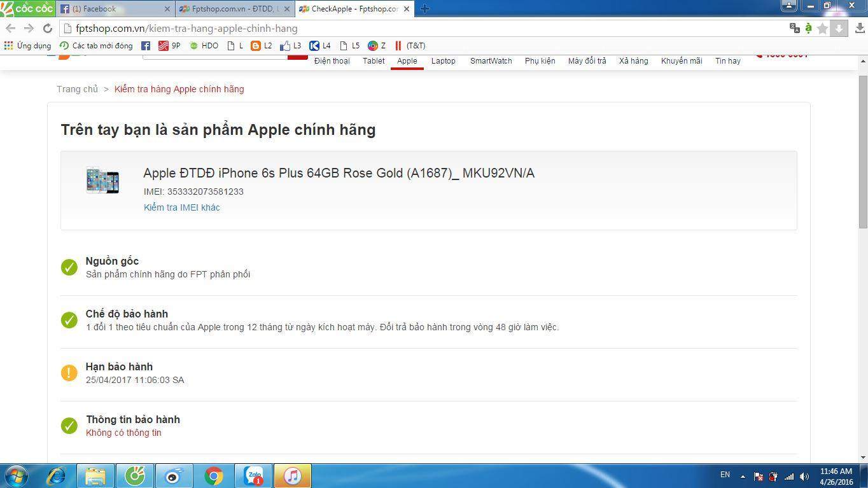Screen dimensions: 868x488
Task: Open the HDO bookmark
Action: point(204,46)
